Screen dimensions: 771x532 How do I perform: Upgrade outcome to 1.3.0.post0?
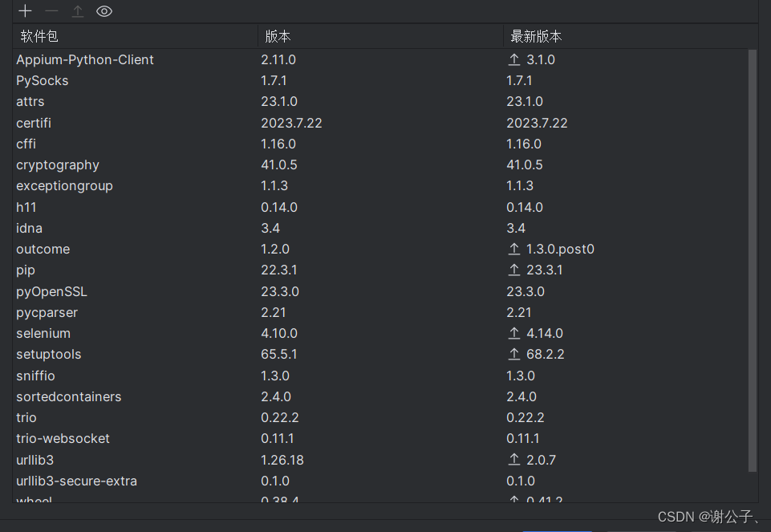513,249
